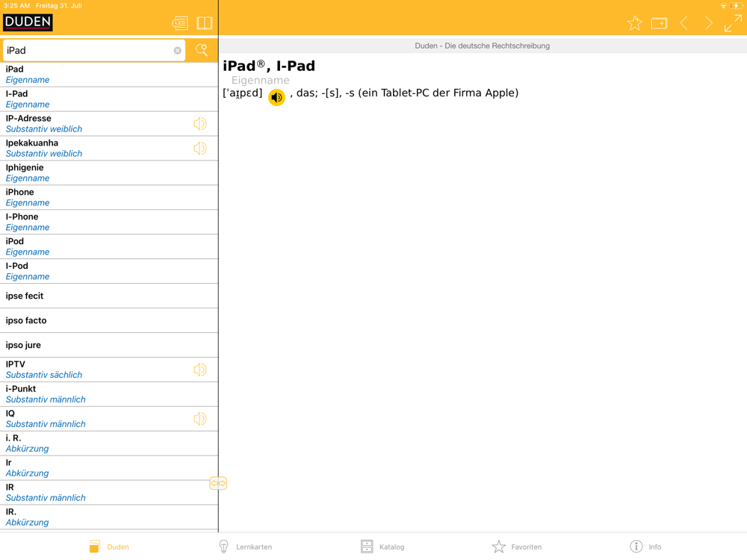Select I-Pad list entry
747x560 pixels.
tap(109, 99)
